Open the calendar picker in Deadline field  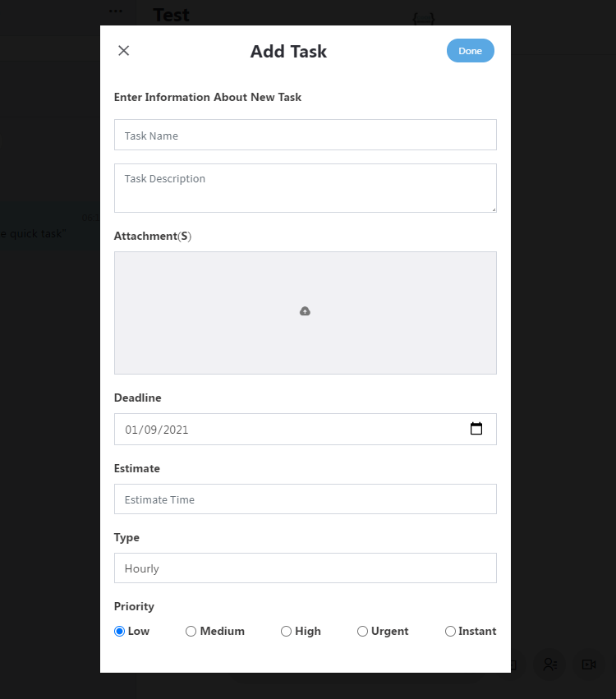tap(476, 429)
